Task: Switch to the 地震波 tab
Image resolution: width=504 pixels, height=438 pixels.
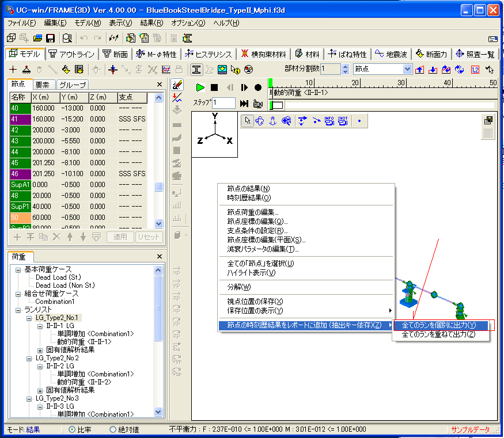Action: [x=391, y=54]
